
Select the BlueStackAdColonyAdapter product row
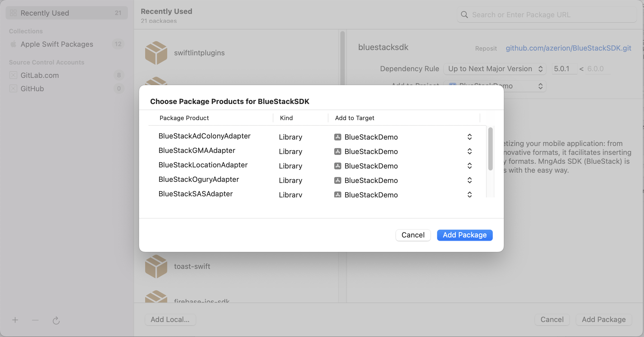pyautogui.click(x=317, y=137)
